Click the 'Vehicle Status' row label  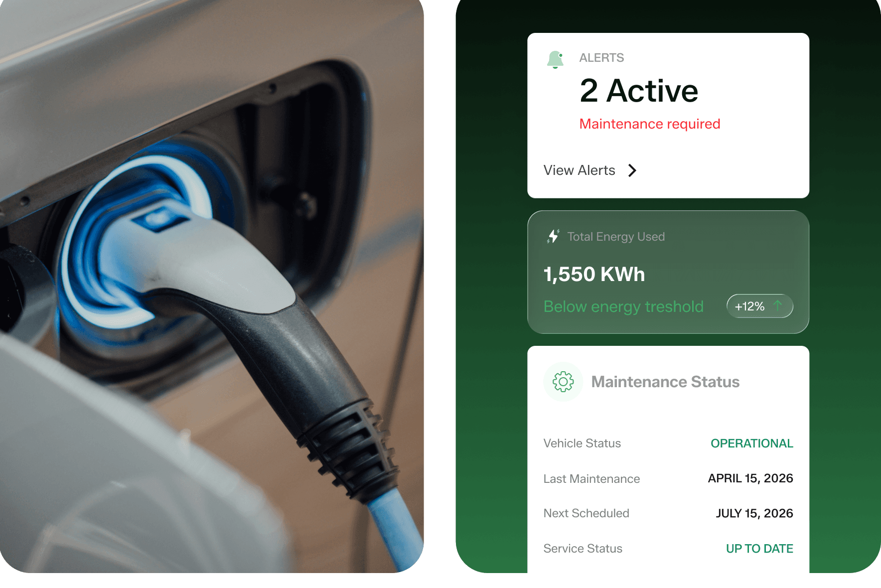click(x=582, y=443)
